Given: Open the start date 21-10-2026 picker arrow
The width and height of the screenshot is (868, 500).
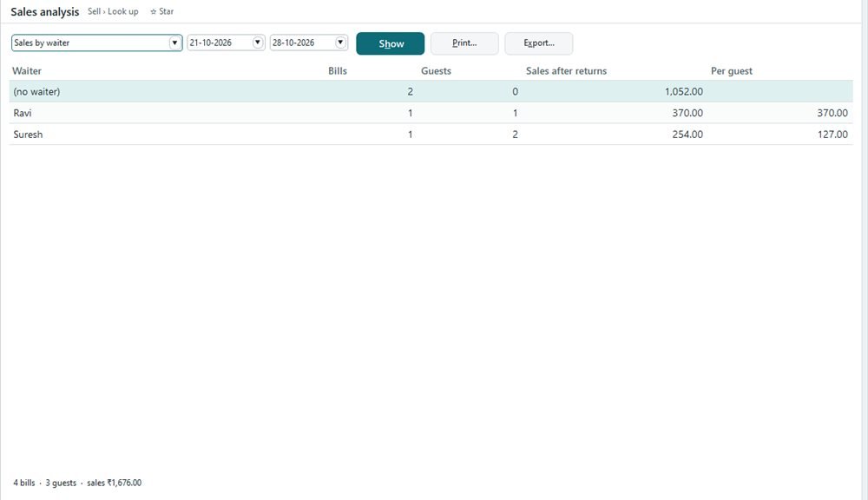Looking at the screenshot, I should tap(258, 43).
